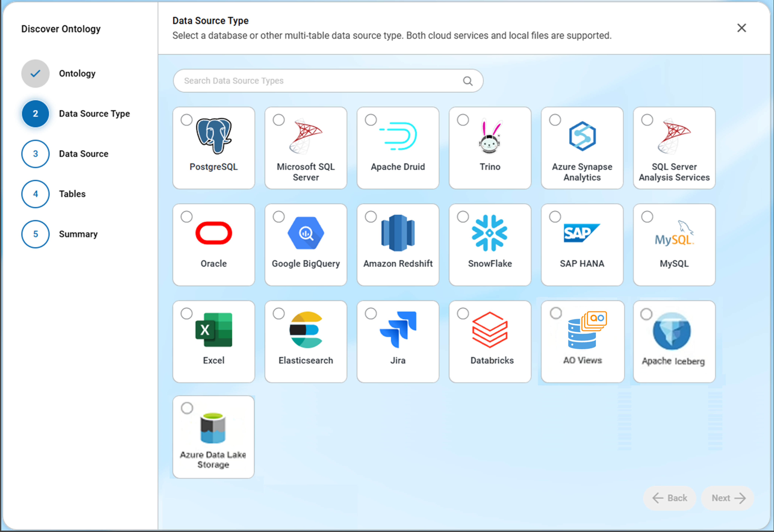Select the MySQL radio button
The image size is (774, 532).
[647, 217]
